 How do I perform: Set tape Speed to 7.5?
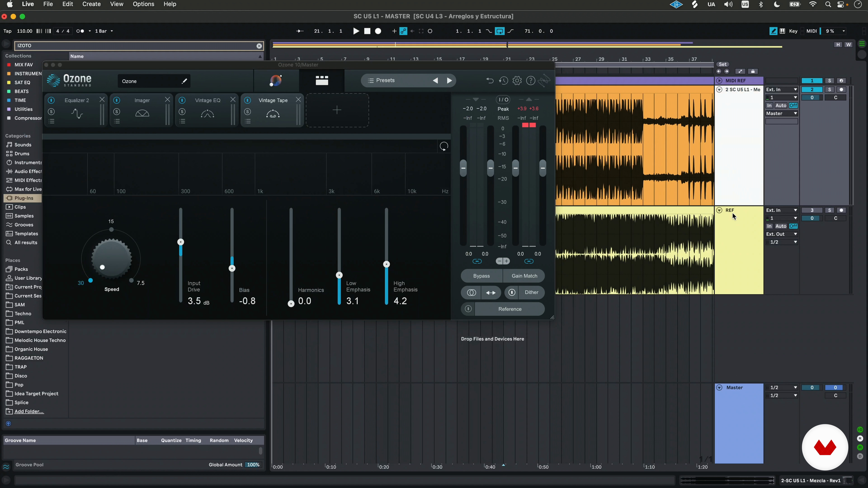(131, 280)
